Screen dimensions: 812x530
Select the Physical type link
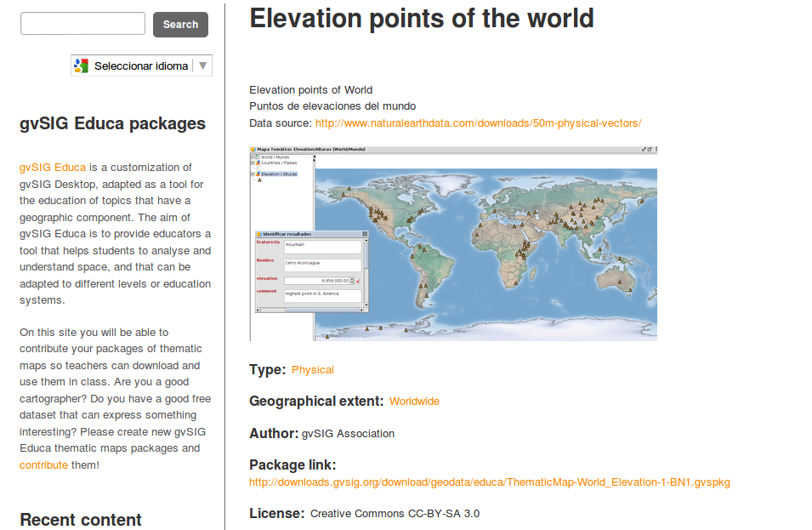[x=312, y=370]
